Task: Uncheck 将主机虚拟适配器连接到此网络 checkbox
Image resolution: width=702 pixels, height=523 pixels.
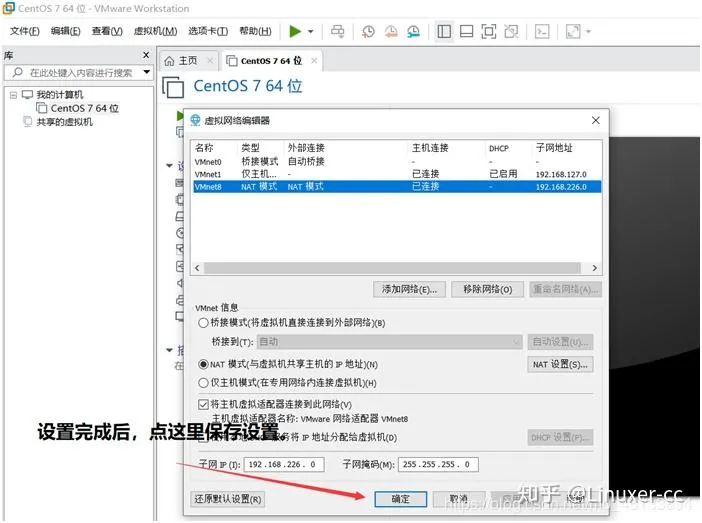Action: pos(204,404)
